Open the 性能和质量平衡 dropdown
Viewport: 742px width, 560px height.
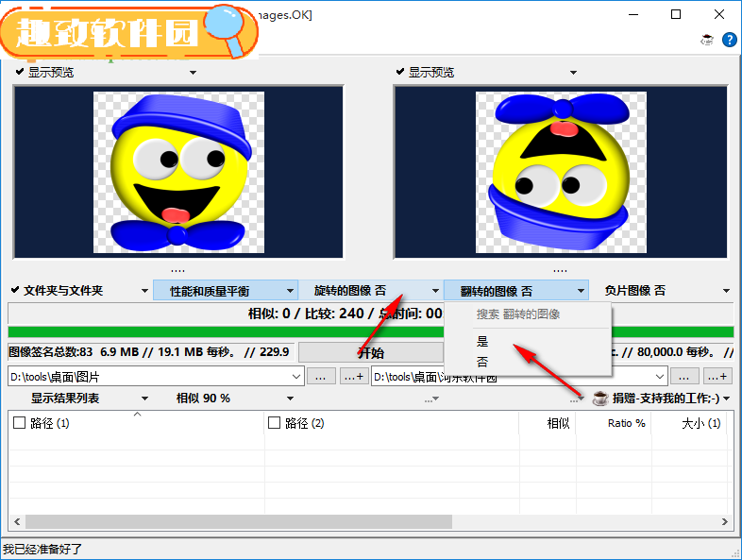tap(226, 290)
